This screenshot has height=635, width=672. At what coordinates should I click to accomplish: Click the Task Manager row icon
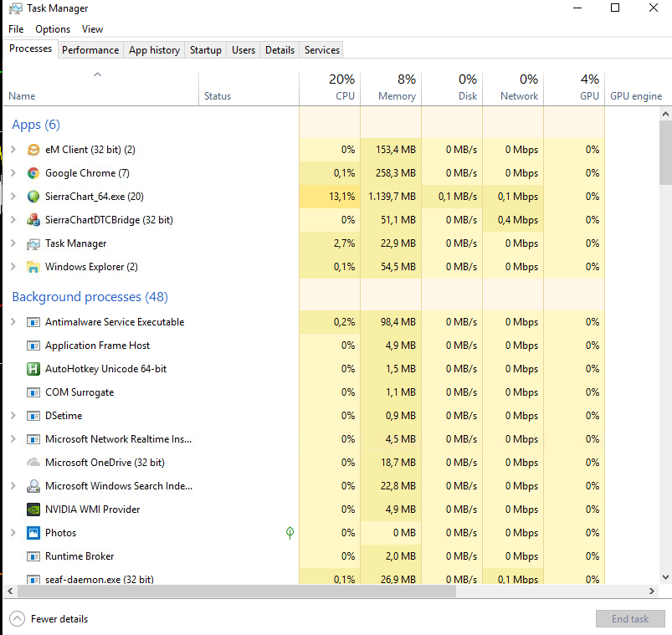coord(33,243)
